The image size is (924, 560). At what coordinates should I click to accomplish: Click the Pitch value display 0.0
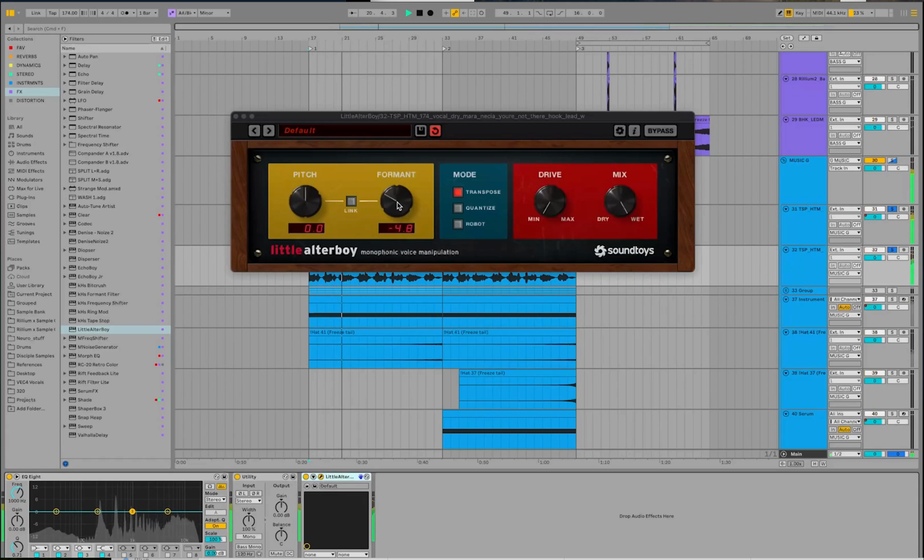tap(306, 228)
